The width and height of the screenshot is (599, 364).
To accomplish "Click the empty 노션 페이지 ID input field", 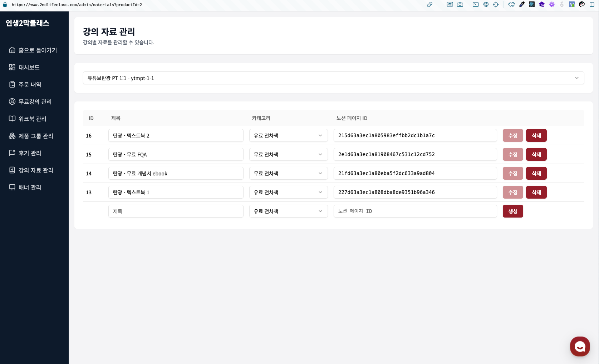I will [x=415, y=211].
